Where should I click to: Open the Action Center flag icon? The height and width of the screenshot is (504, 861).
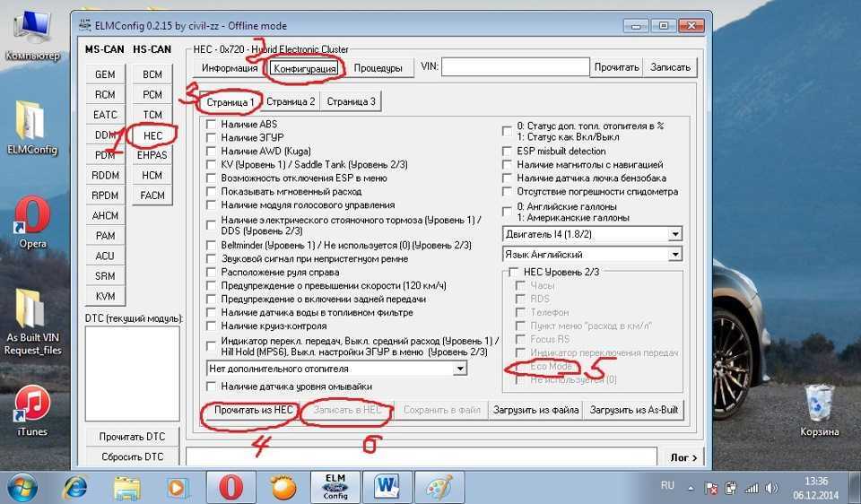711,488
